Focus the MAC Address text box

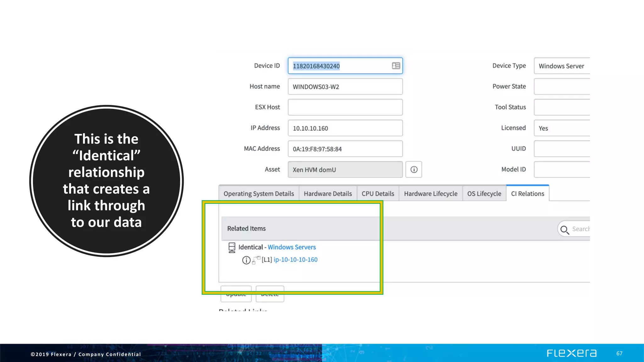pyautogui.click(x=345, y=149)
